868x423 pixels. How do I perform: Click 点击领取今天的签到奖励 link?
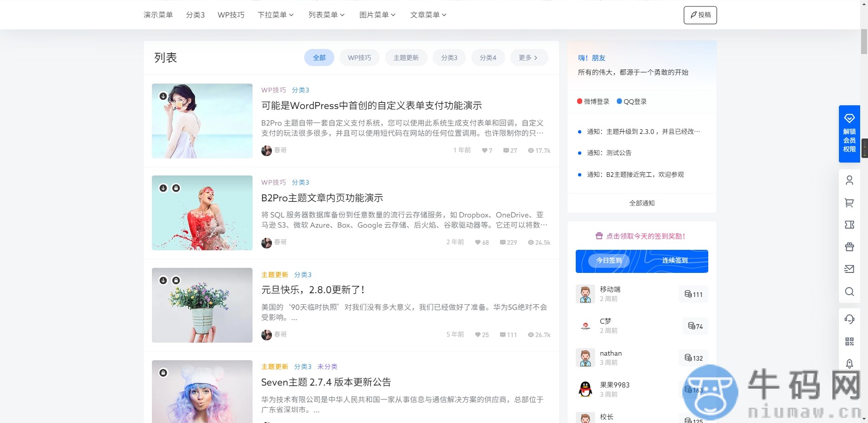click(645, 236)
